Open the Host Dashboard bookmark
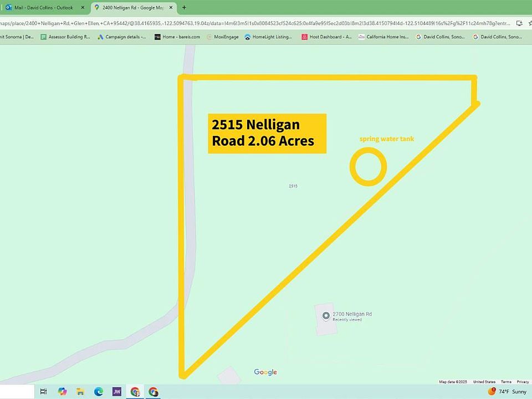Viewport: 532px width, 399px height. point(326,37)
